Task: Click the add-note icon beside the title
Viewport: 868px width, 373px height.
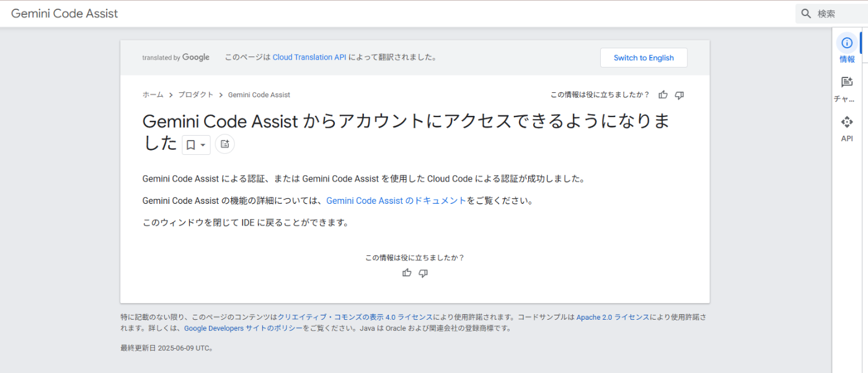Action: [225, 144]
